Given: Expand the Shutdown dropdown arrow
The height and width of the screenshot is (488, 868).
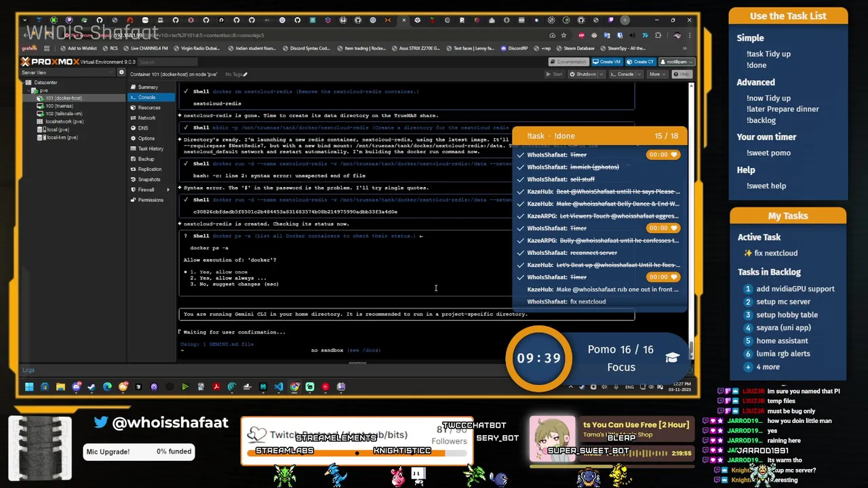Looking at the screenshot, I should click(x=601, y=74).
